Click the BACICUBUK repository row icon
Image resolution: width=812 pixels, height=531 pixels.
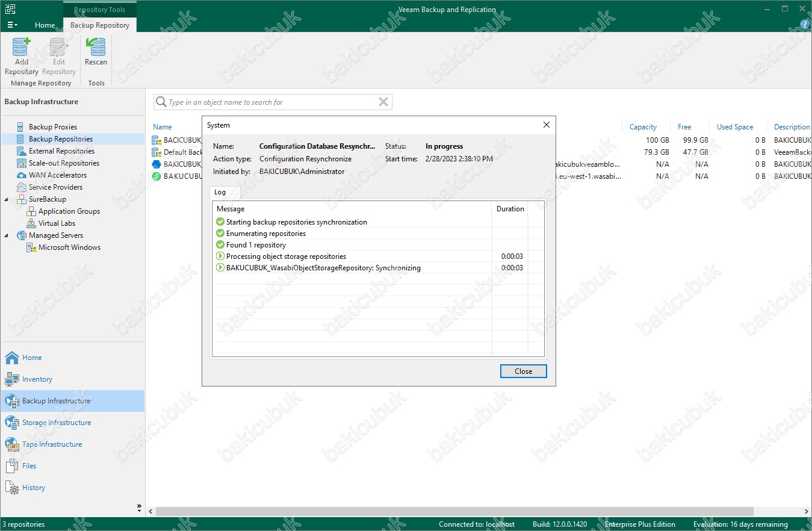pyautogui.click(x=157, y=140)
